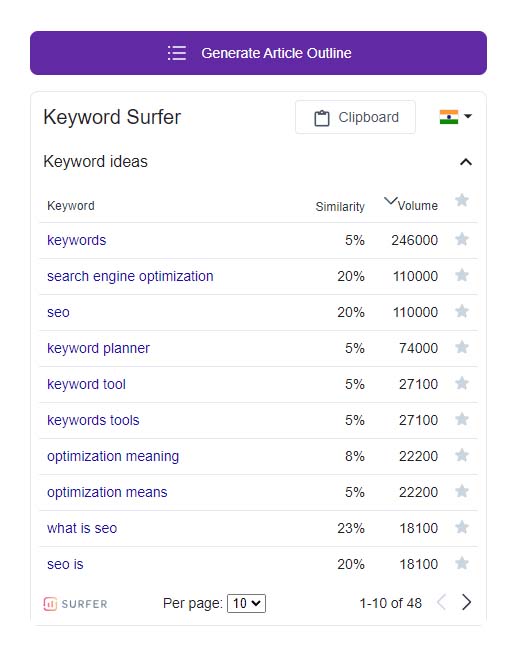Open the Per page selector
This screenshot has height=652, width=514.
(246, 603)
